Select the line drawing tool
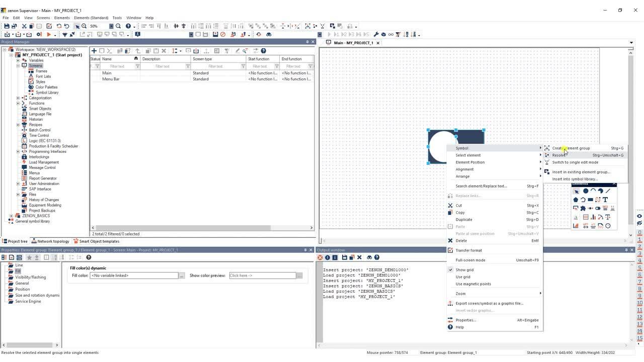Viewport: 644px width, 362px height. pyautogui.click(x=608, y=191)
